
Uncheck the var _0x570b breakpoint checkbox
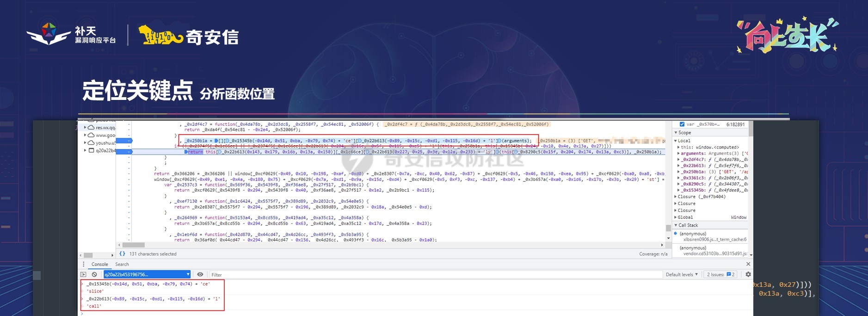tap(682, 124)
